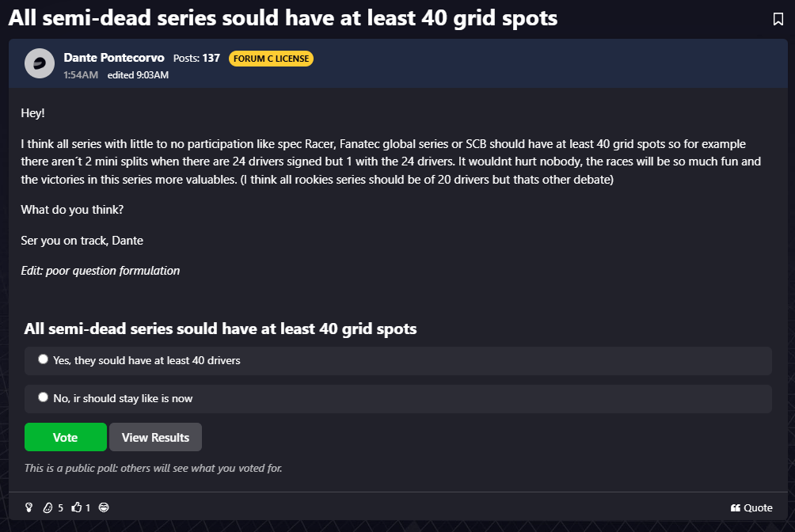Click the potato reaction count of 5

(60, 507)
